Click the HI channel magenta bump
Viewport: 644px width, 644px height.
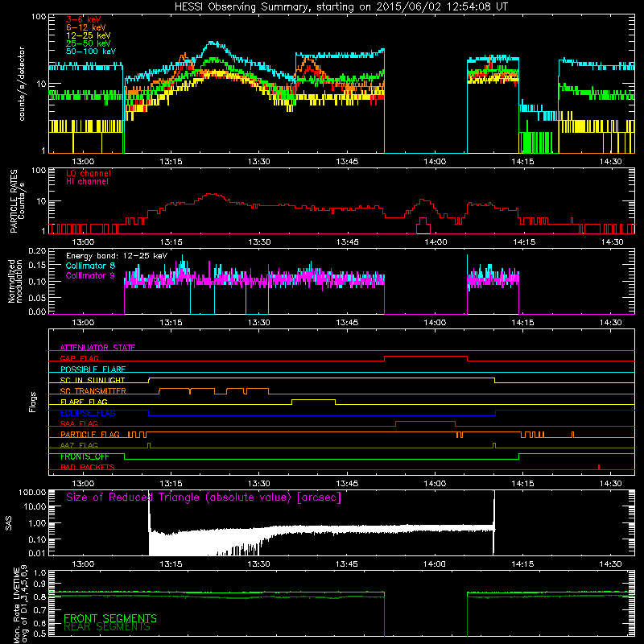(x=423, y=225)
